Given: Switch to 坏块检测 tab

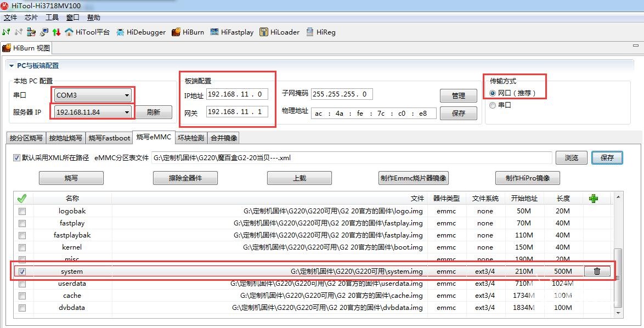Looking at the screenshot, I should point(191,138).
